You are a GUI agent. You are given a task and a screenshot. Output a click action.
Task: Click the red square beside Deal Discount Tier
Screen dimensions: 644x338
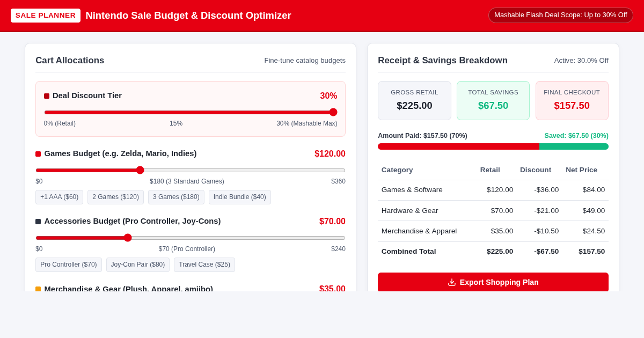pyautogui.click(x=47, y=96)
